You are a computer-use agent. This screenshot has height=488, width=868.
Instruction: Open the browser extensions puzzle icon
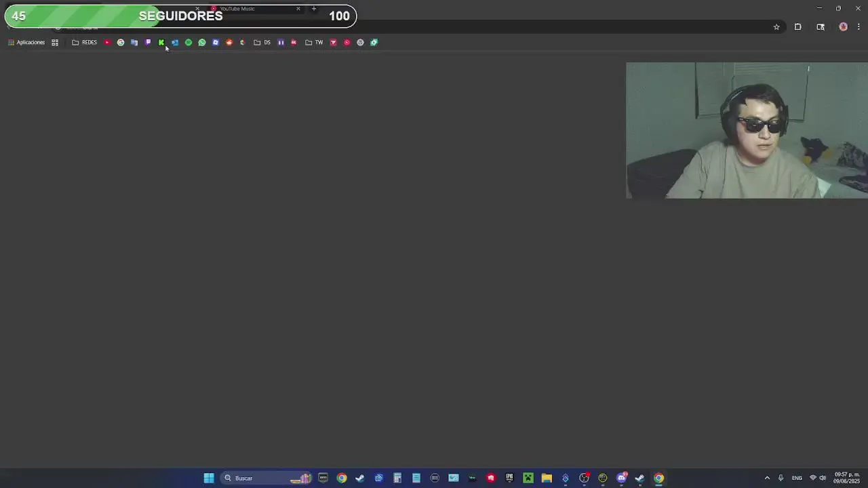click(x=798, y=27)
